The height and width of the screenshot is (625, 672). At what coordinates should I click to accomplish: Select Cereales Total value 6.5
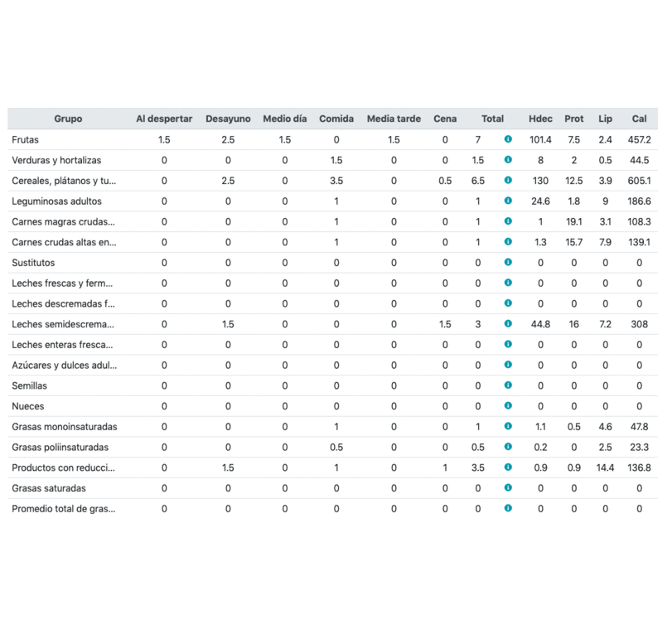[478, 181]
